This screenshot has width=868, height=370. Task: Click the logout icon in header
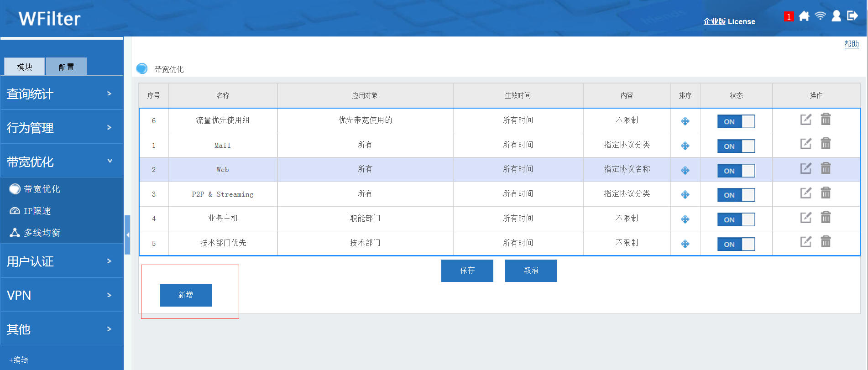[x=852, y=16]
